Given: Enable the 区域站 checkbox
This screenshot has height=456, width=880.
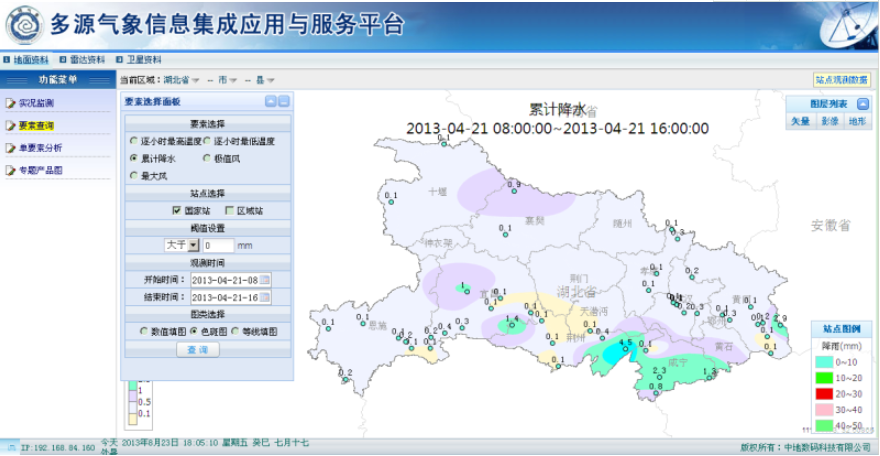Looking at the screenshot, I should 229,211.
